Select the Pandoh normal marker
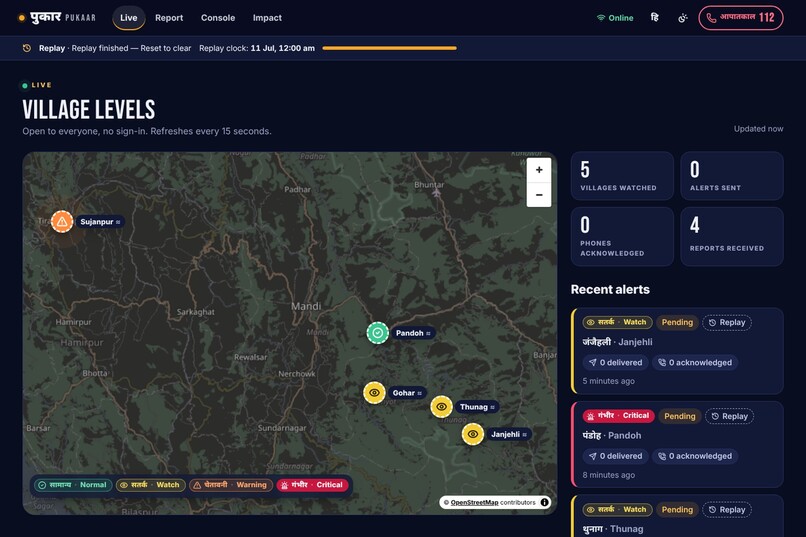The width and height of the screenshot is (806, 537). 377,333
